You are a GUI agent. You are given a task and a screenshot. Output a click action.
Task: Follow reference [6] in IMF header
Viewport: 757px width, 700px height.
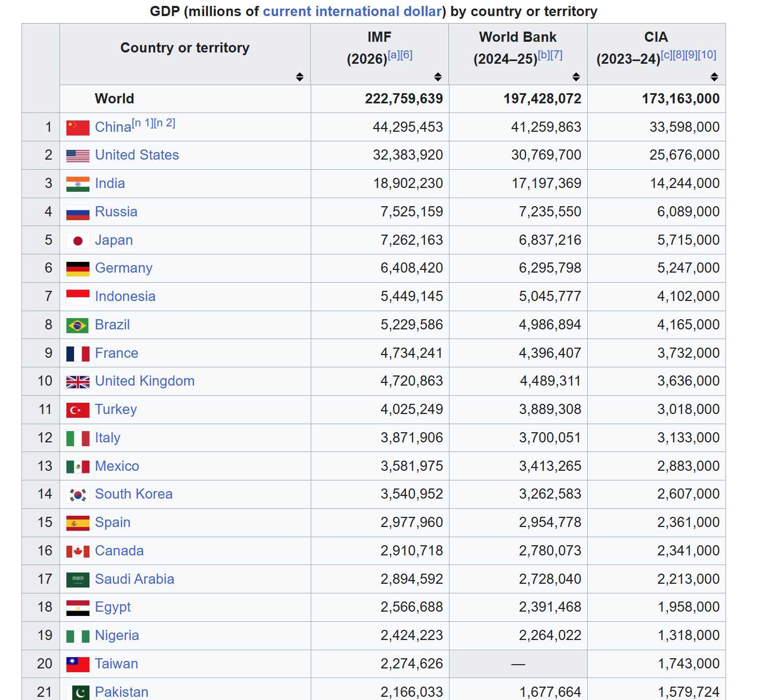[x=407, y=55]
